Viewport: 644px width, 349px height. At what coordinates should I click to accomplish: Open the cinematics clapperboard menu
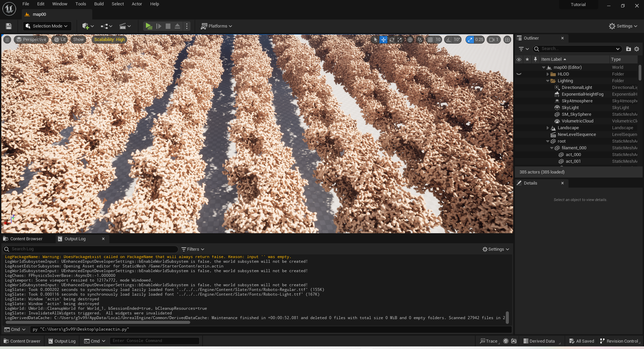[125, 26]
